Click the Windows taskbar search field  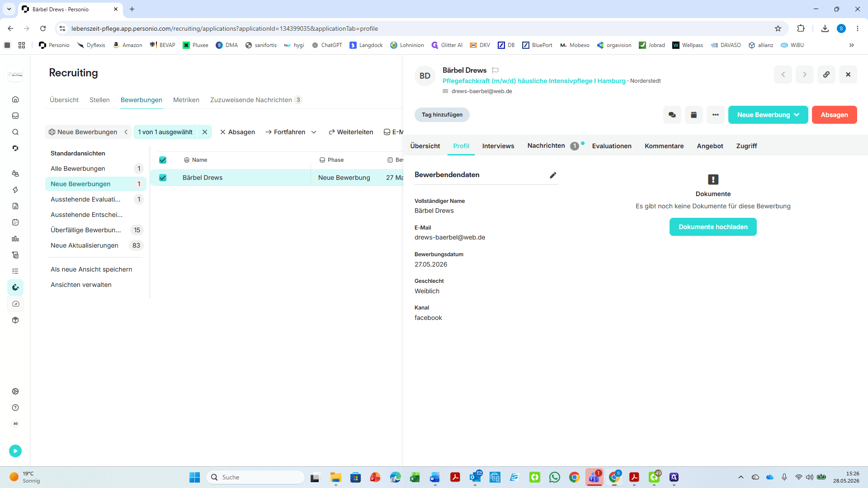[x=255, y=477]
